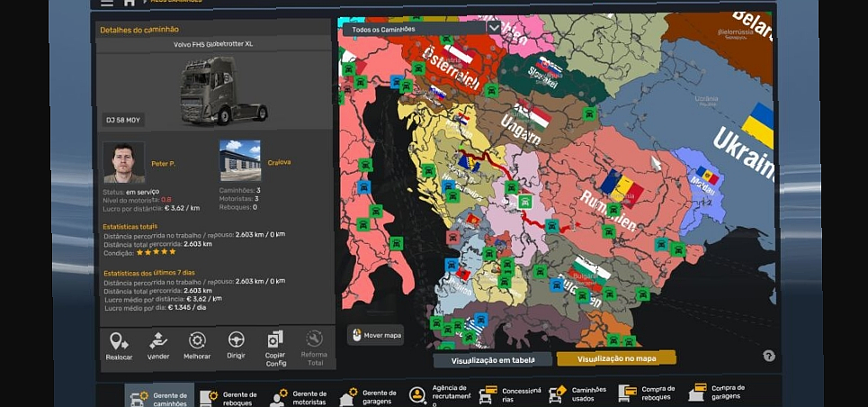The height and width of the screenshot is (407, 868).
Task: Click the Romania flag on map
Action: click(622, 189)
